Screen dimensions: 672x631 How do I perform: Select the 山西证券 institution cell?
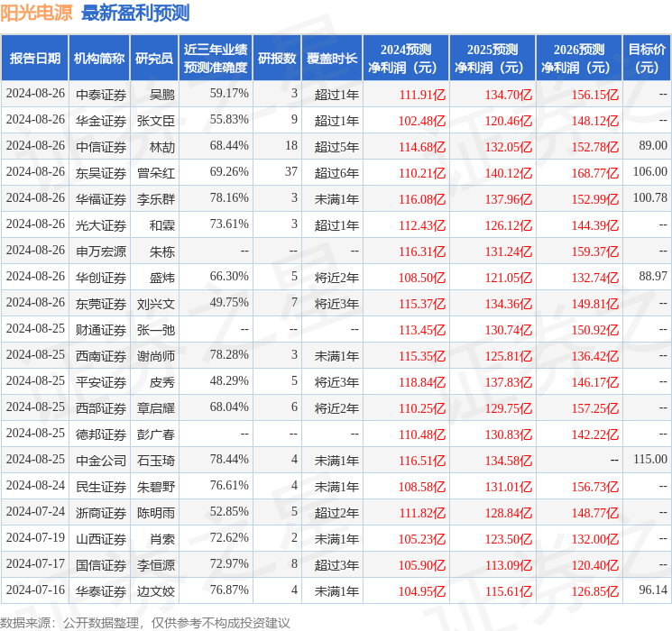click(x=101, y=538)
